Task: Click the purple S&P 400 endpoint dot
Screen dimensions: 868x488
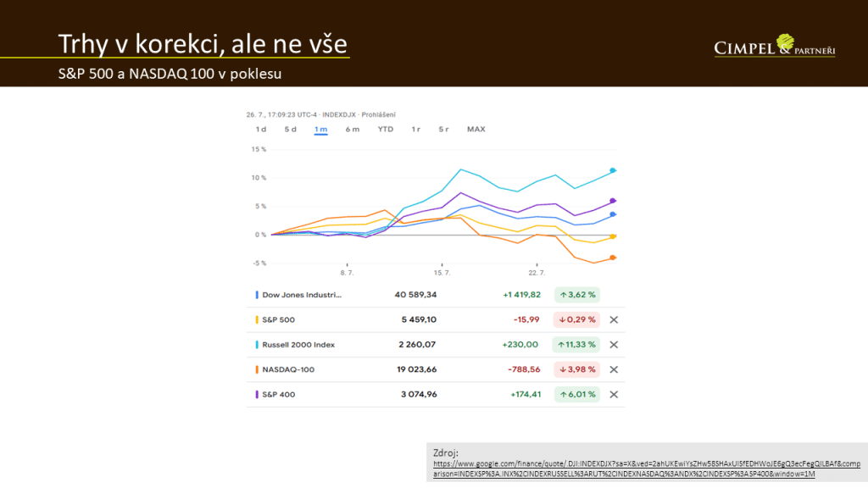Action: tap(613, 201)
